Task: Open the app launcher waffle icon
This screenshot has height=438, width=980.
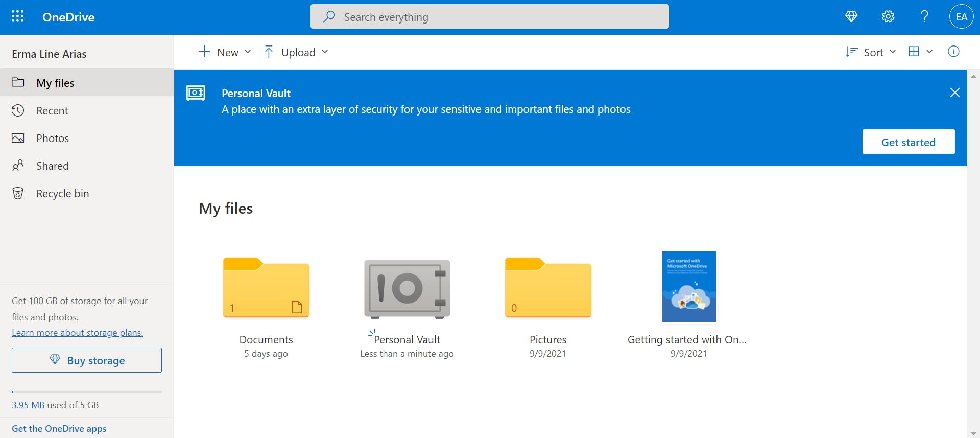Action: click(x=17, y=17)
